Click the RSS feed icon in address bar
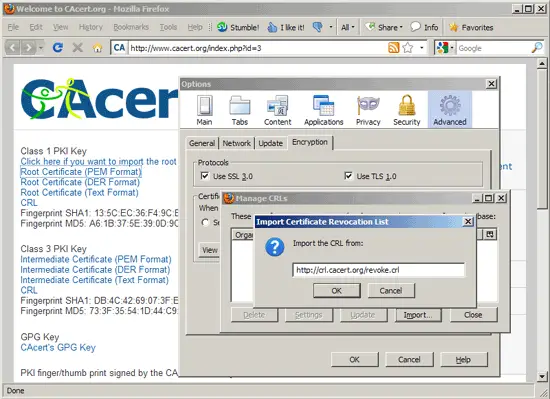The height and width of the screenshot is (399, 550). coord(394,48)
